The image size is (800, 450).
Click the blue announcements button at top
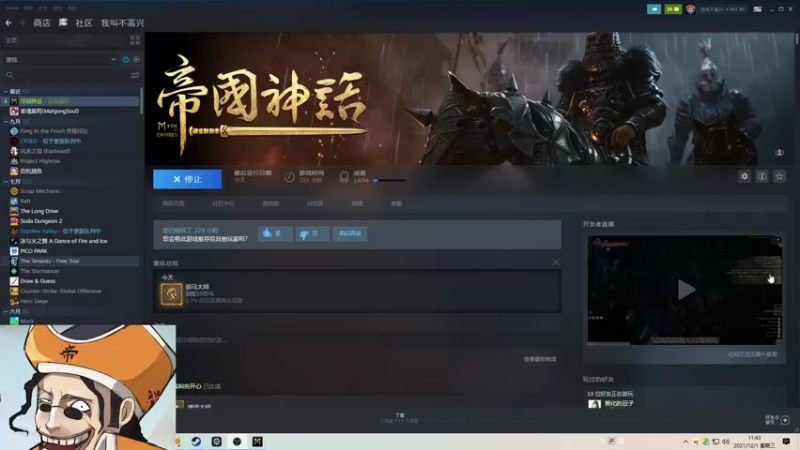pos(654,9)
